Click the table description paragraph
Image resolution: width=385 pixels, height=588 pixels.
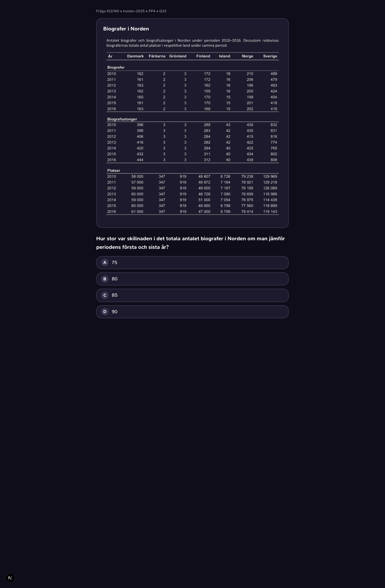192,43
